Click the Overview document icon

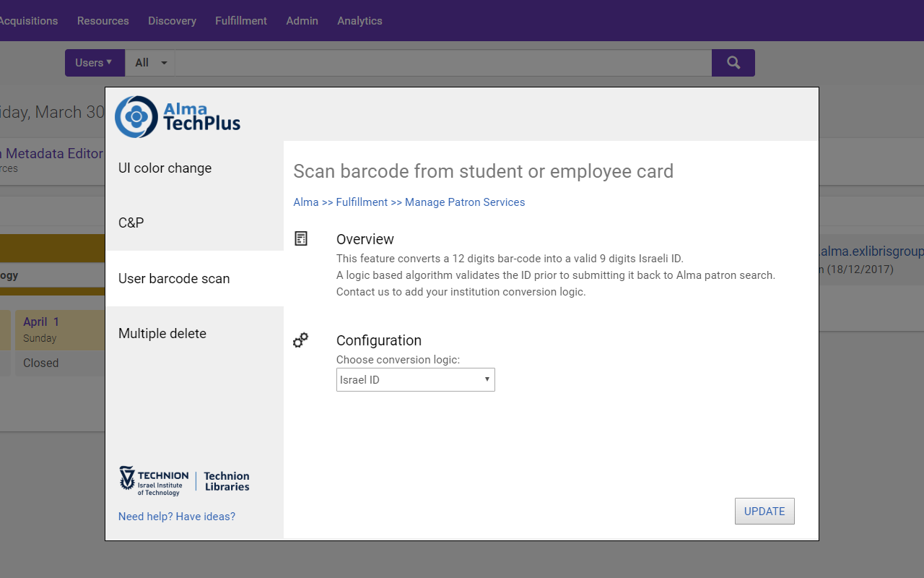[x=301, y=238]
